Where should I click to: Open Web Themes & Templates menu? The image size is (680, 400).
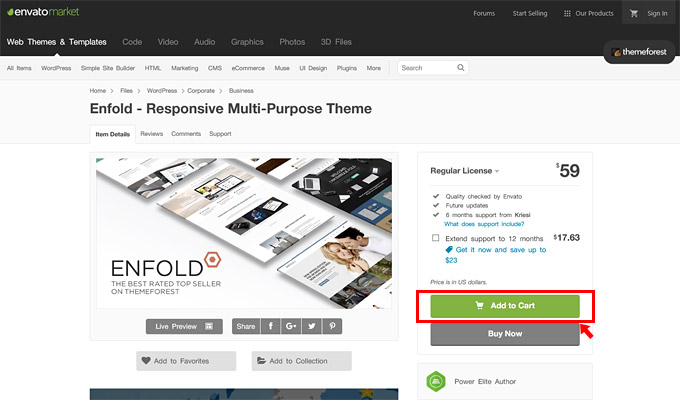click(x=56, y=42)
